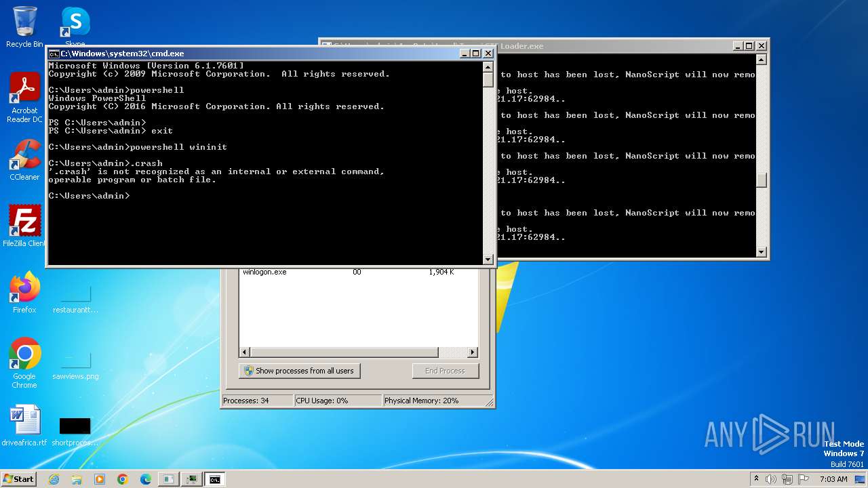Open Chrome from the taskbar

[x=123, y=479]
